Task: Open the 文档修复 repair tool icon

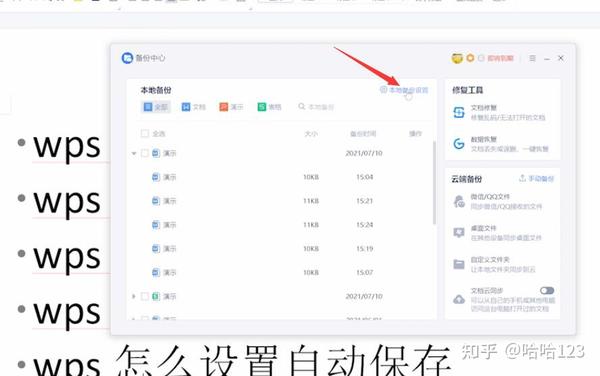Action: [459, 112]
